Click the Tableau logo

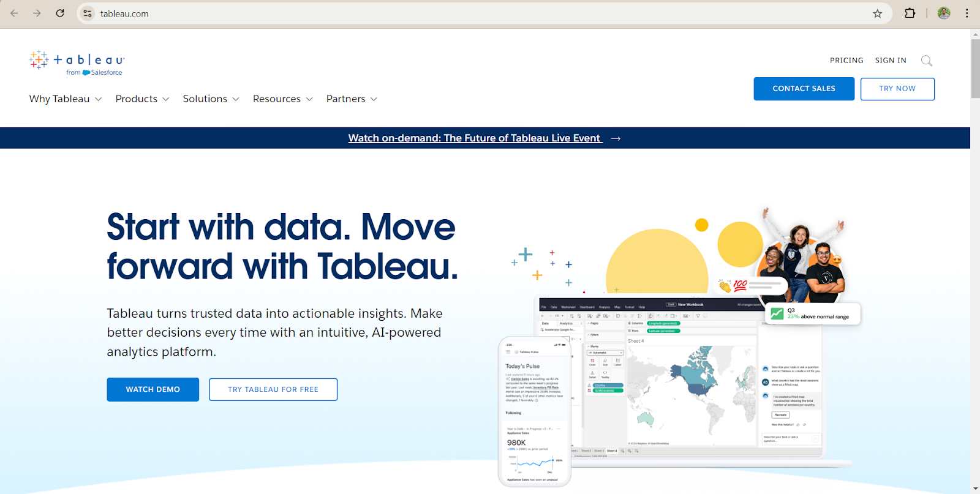(x=77, y=63)
